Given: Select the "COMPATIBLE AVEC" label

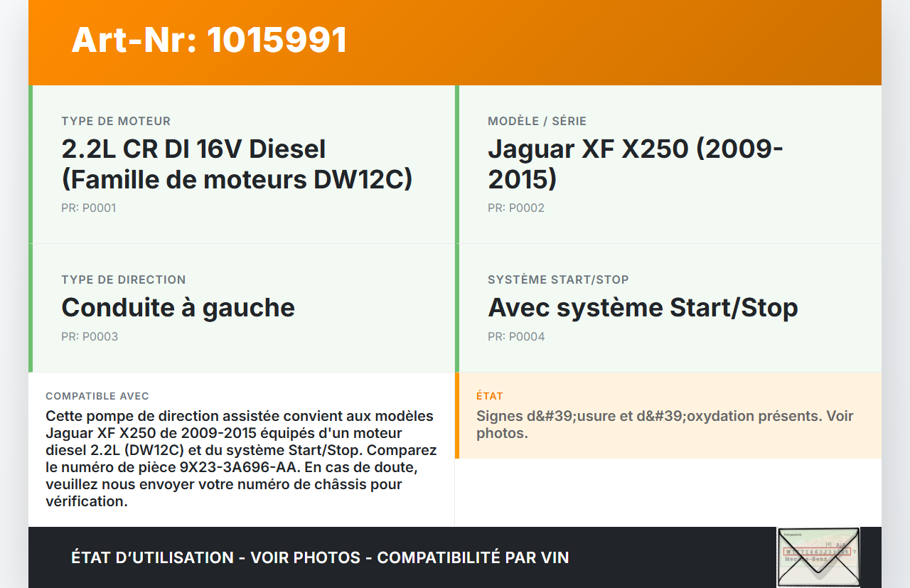Looking at the screenshot, I should click(x=97, y=396).
